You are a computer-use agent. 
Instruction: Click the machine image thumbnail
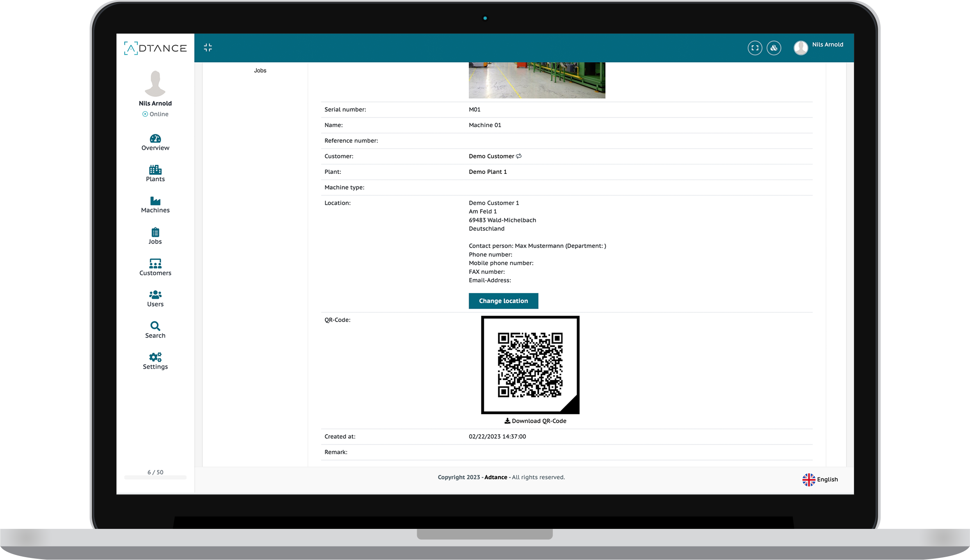click(x=536, y=78)
